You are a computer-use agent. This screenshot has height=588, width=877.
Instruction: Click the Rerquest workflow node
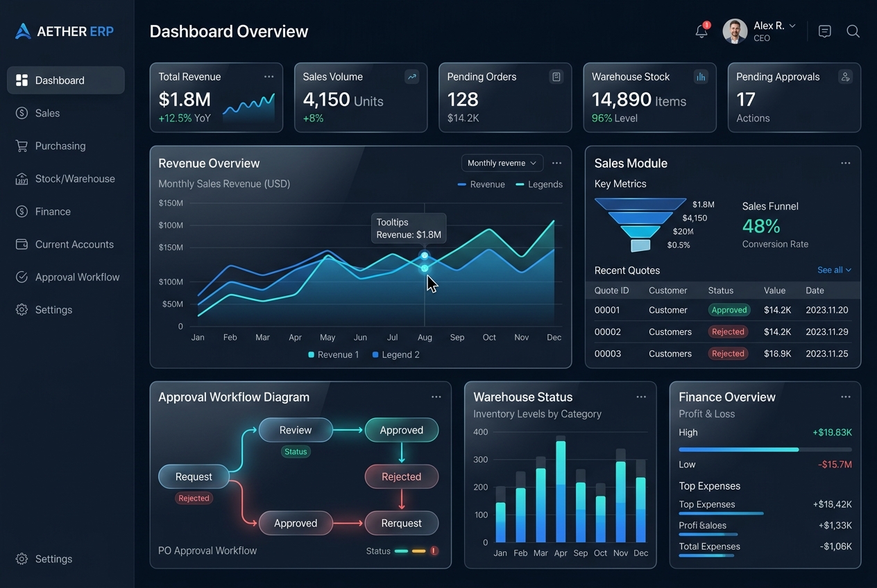402,524
